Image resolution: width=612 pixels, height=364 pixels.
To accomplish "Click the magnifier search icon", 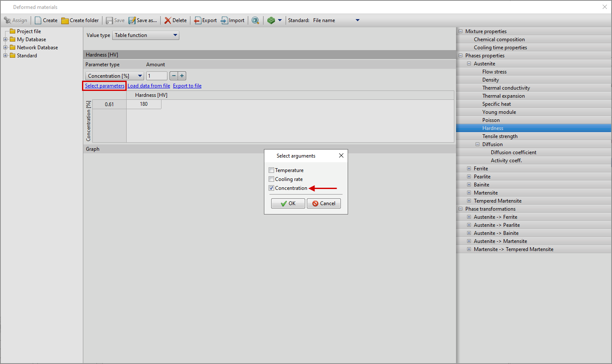I will 255,20.
